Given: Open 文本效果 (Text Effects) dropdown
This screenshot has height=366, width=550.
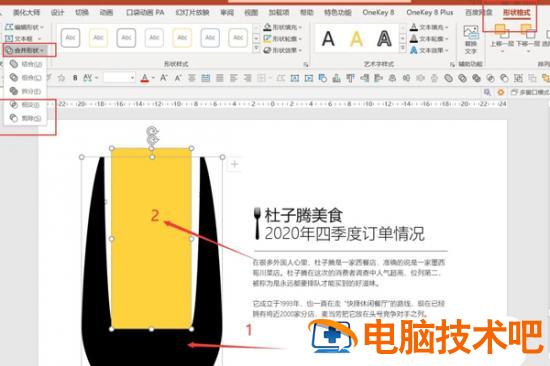Looking at the screenshot, I should 429,50.
